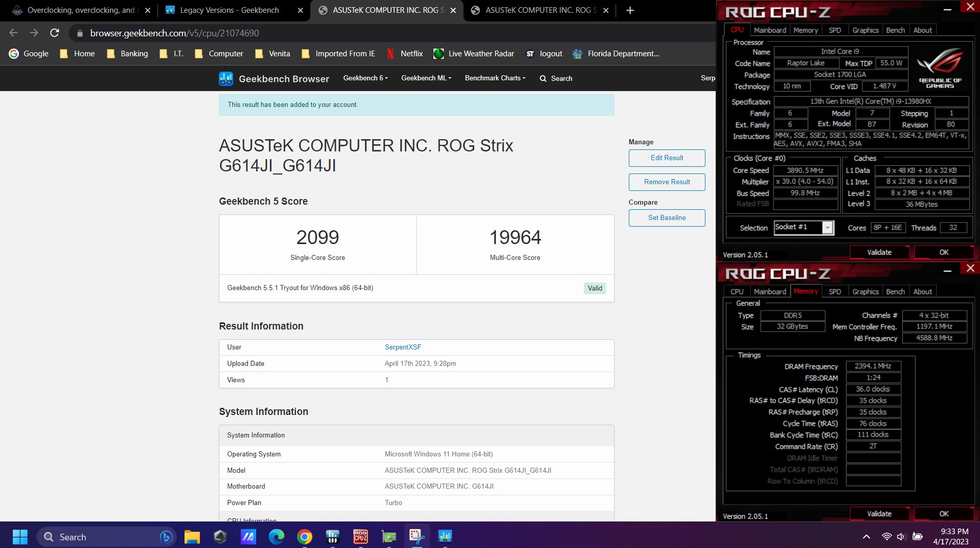Viewport: 980px width, 548px height.
Task: Click the magnifier Search icon in Geekbench navbar
Action: (543, 78)
